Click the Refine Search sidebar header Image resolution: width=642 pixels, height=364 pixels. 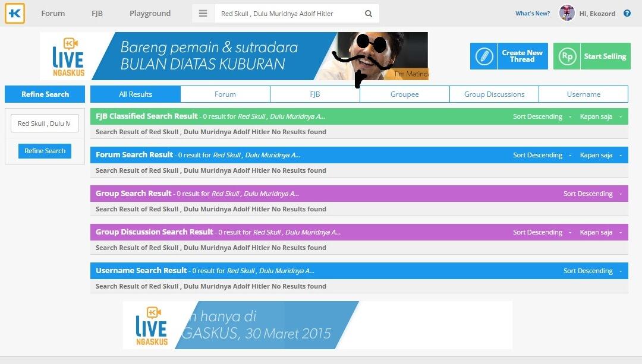click(x=45, y=94)
